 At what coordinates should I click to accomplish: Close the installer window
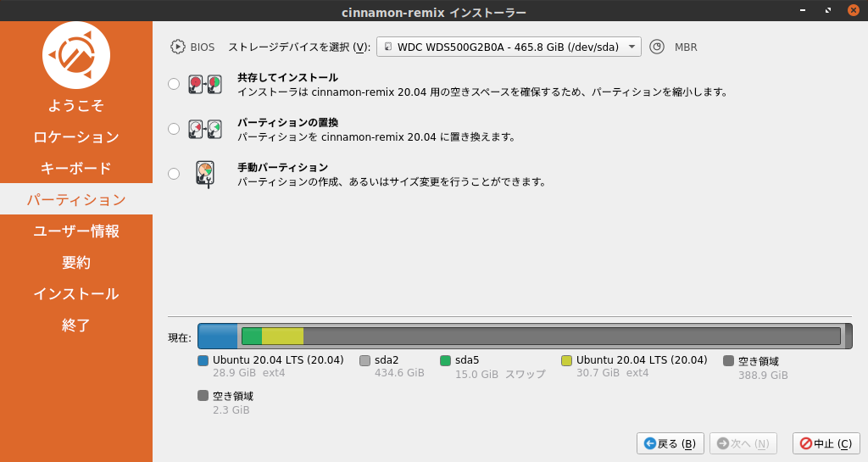[x=854, y=10]
